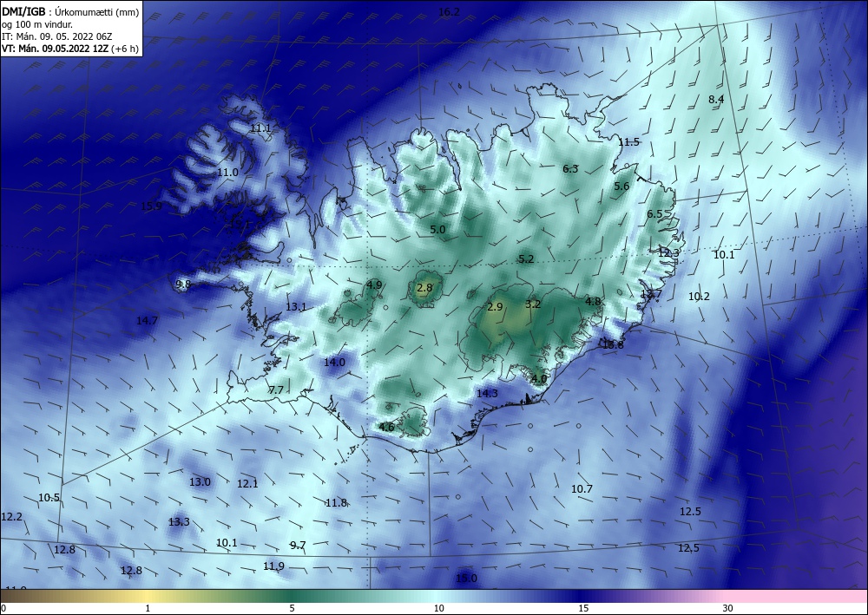Click the 12.2 value at the left edge
The image size is (868, 615).
(11, 517)
